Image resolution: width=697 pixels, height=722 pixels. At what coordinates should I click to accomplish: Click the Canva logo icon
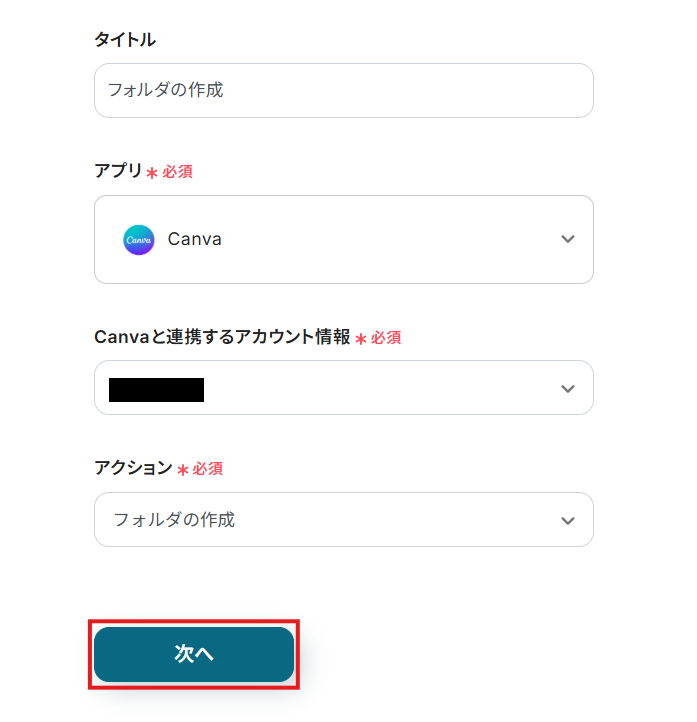139,240
